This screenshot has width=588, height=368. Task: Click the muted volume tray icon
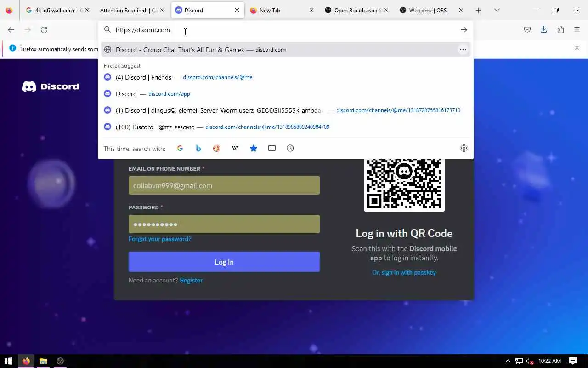point(530,361)
